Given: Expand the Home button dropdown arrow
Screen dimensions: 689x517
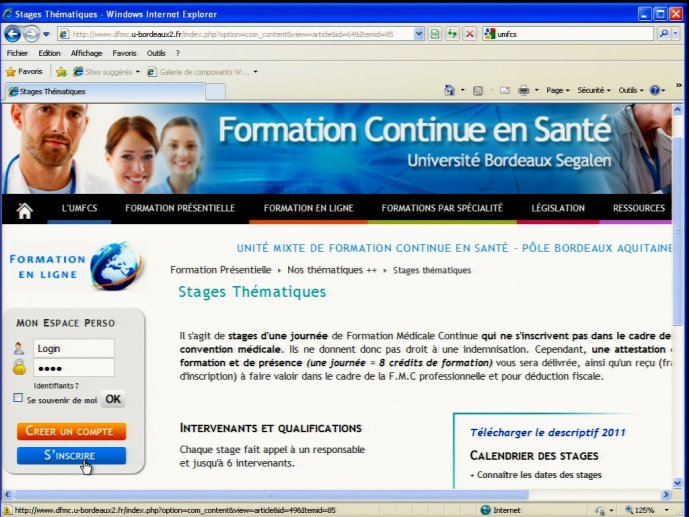Looking at the screenshot, I should (x=462, y=90).
